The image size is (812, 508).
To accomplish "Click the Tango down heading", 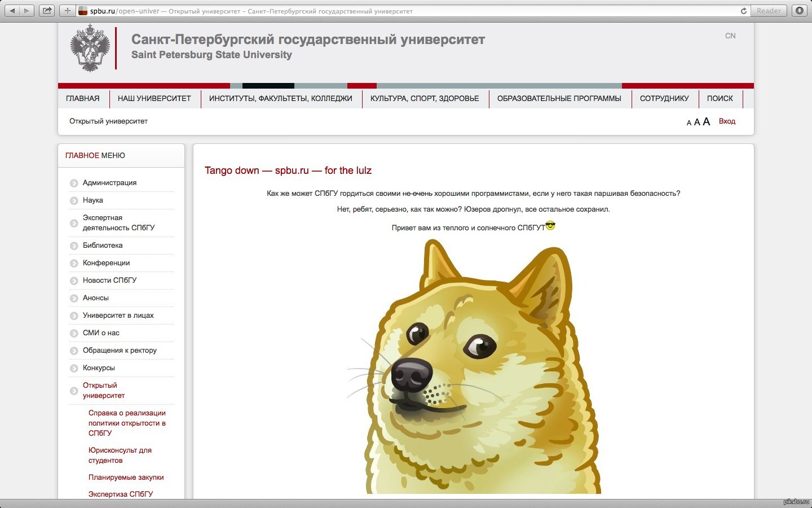I will pyautogui.click(x=288, y=170).
